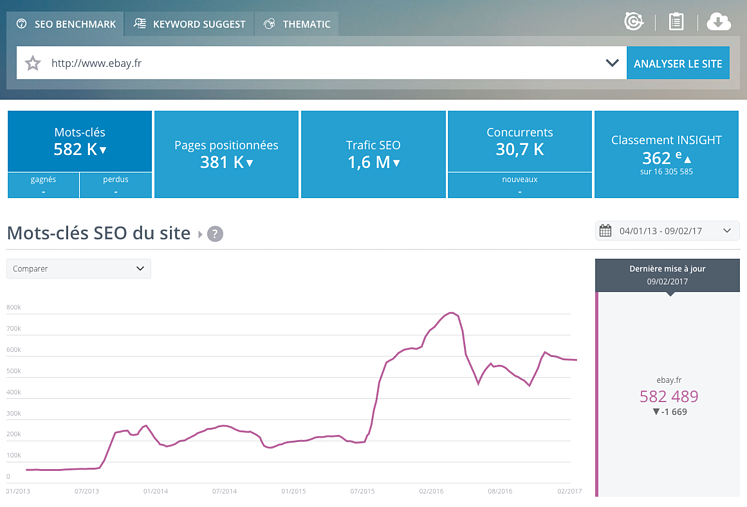Click the 800k y-axis label
Screen dimensions: 747x507
tap(14, 307)
